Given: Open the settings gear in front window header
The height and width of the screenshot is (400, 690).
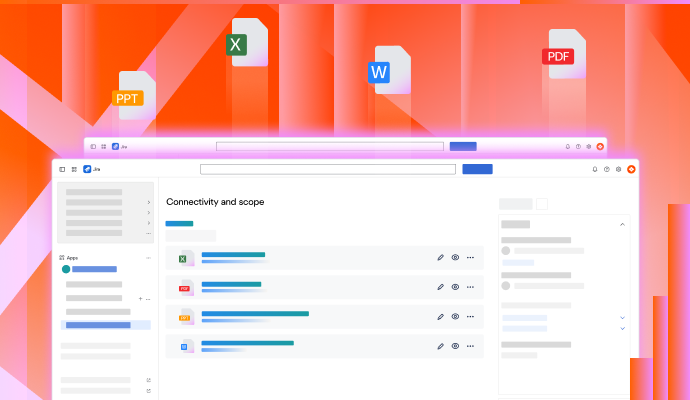Looking at the screenshot, I should (x=618, y=169).
